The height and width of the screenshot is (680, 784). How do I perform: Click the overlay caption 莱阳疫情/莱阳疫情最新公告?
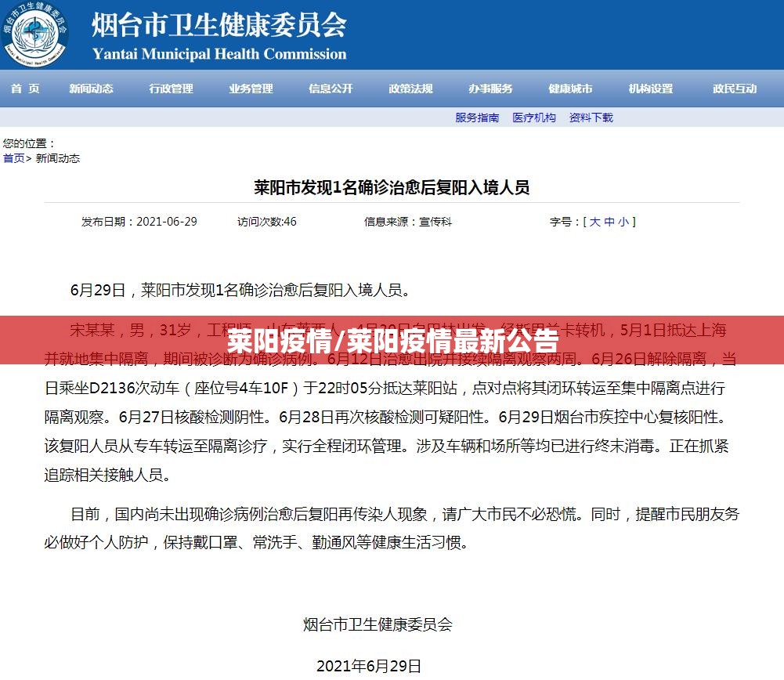pos(392,341)
